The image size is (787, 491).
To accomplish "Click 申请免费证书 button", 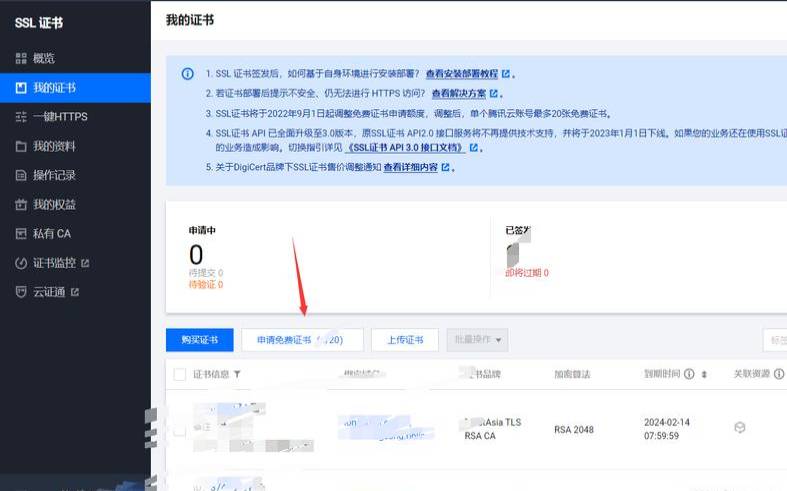I will (x=302, y=340).
